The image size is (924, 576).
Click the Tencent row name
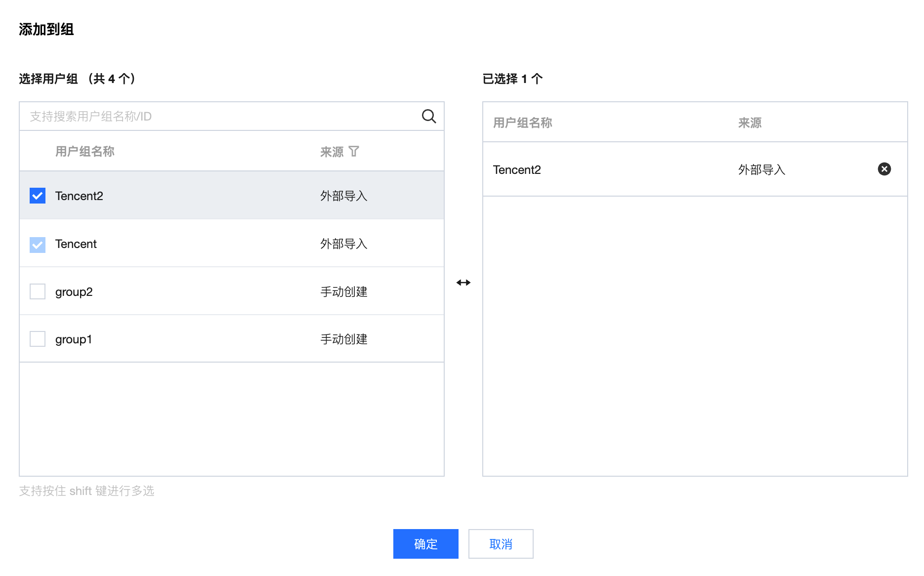[x=76, y=244]
